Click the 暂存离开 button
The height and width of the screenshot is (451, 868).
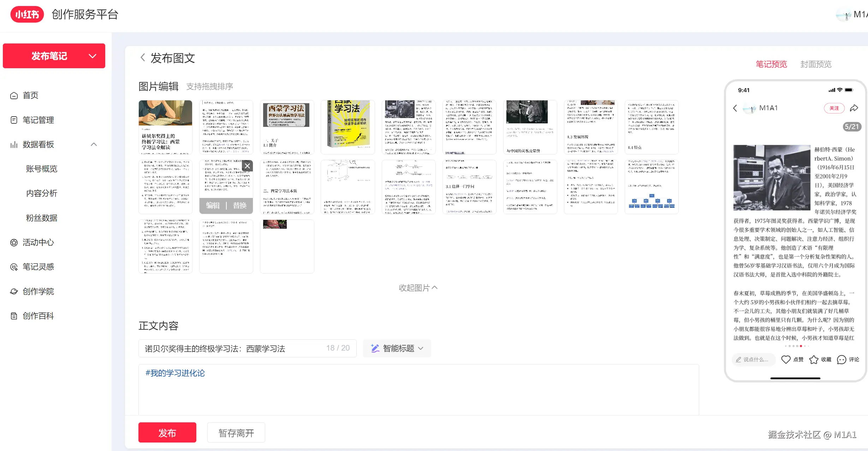coord(236,433)
